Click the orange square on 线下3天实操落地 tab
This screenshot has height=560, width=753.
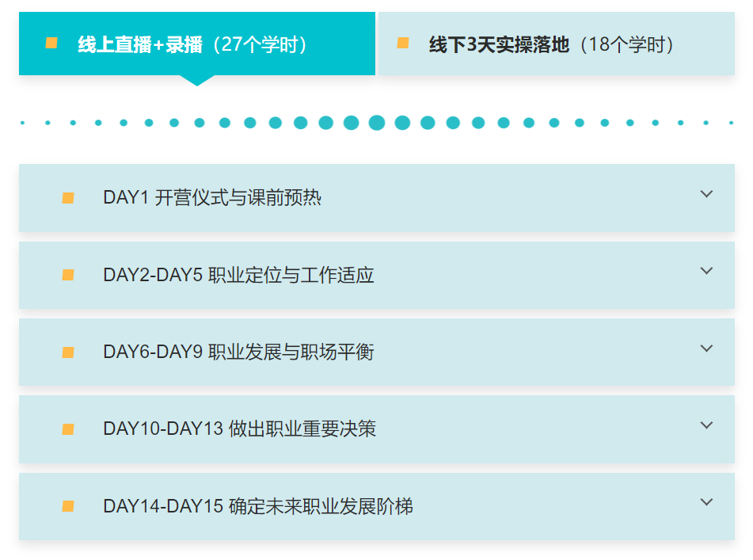pos(403,43)
